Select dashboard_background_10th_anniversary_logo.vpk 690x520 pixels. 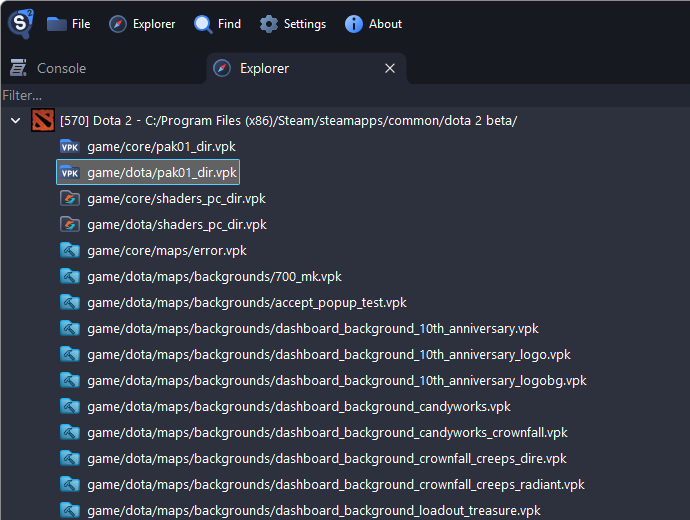(x=329, y=354)
